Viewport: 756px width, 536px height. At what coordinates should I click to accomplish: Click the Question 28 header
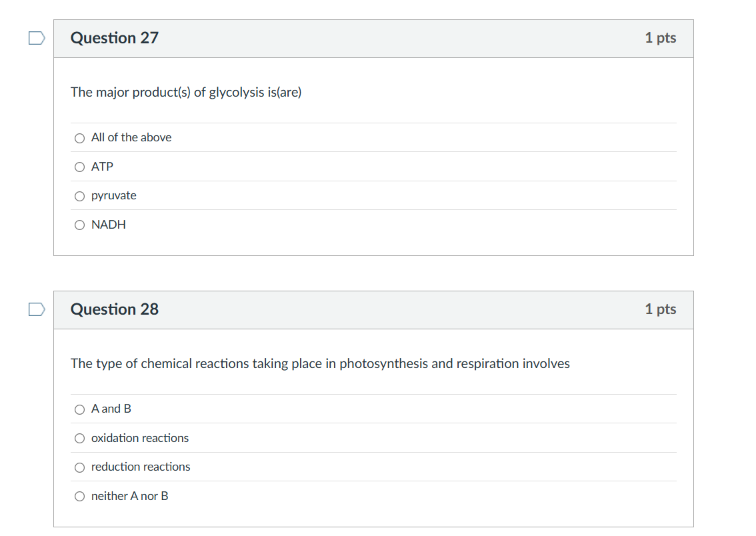(114, 309)
